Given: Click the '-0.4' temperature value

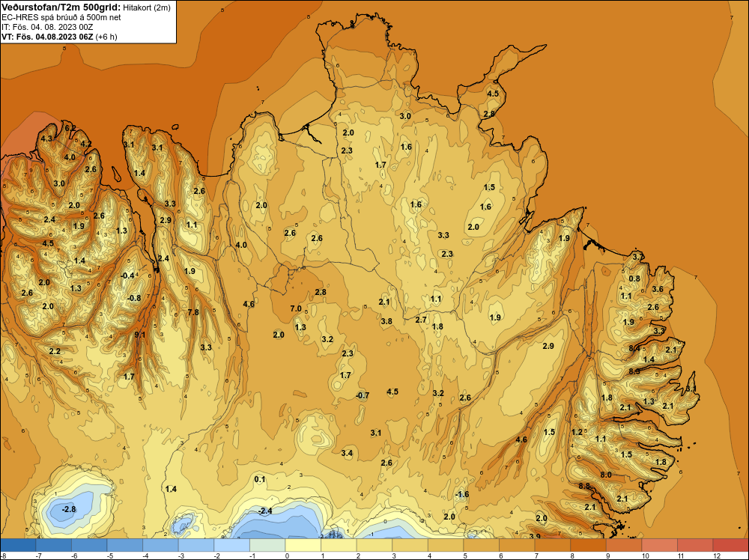Looking at the screenshot, I should [x=127, y=276].
